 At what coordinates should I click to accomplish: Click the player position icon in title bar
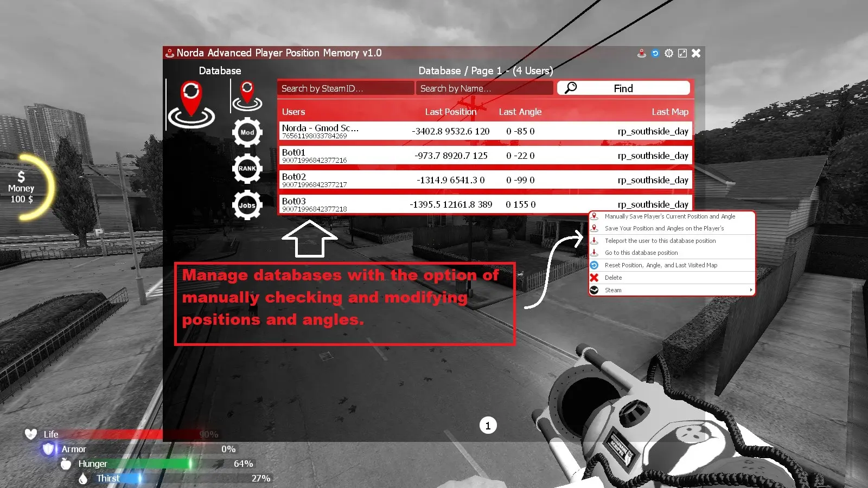[641, 53]
